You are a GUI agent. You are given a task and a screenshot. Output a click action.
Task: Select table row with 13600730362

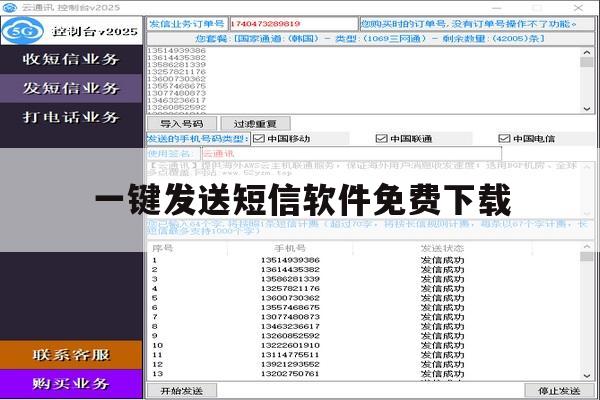pos(364,298)
